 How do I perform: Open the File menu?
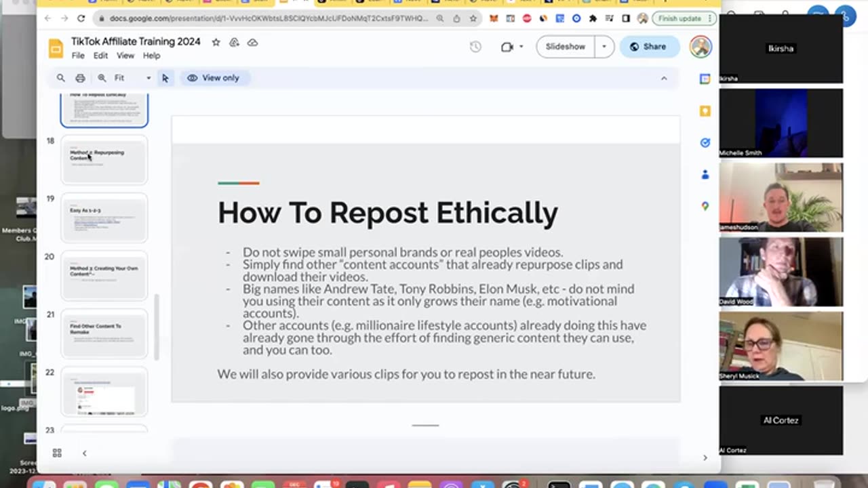click(x=78, y=56)
